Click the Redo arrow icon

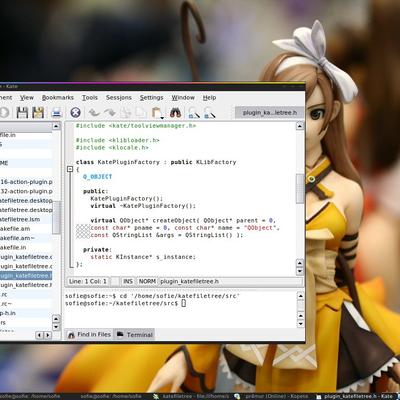click(x=110, y=113)
